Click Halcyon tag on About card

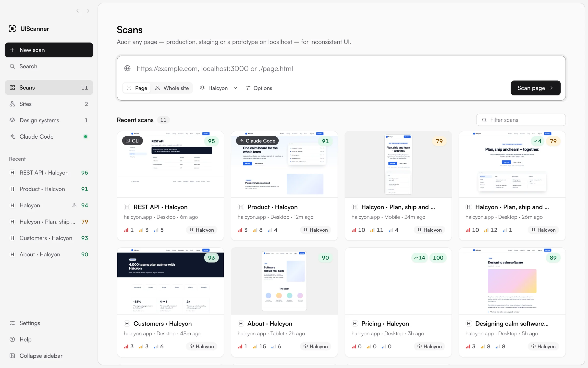[316, 346]
